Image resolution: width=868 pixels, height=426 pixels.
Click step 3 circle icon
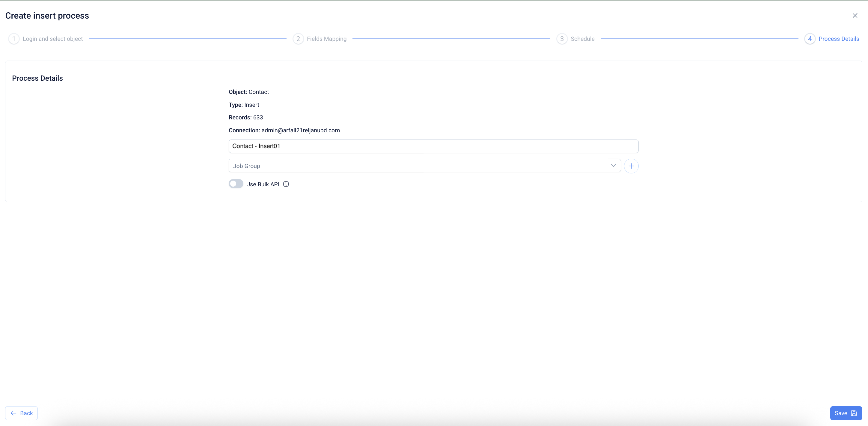[562, 39]
